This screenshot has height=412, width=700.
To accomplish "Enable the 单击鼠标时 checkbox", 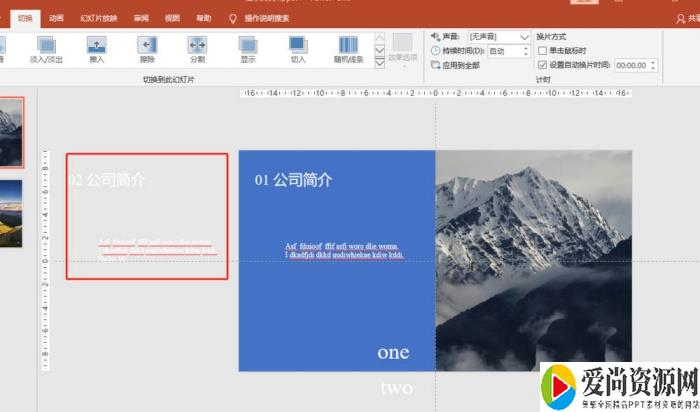I will pos(543,51).
